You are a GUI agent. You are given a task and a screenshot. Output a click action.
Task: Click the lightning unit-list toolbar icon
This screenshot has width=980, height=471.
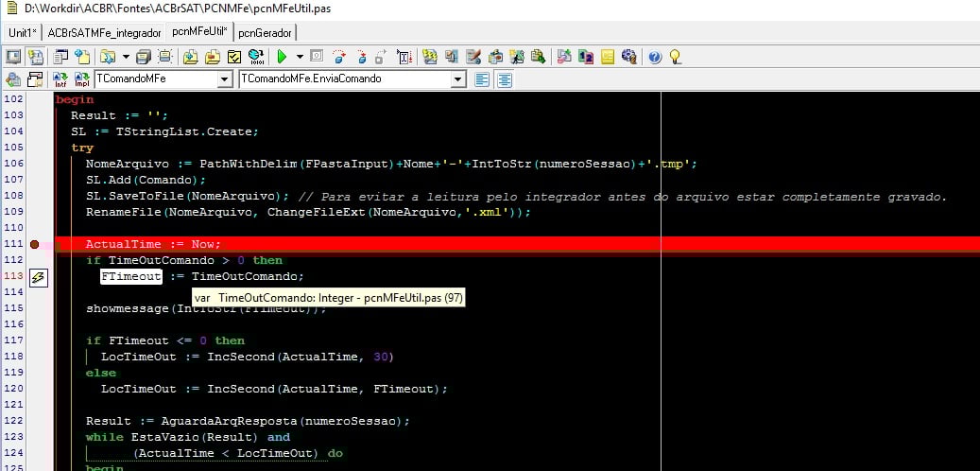point(36,57)
